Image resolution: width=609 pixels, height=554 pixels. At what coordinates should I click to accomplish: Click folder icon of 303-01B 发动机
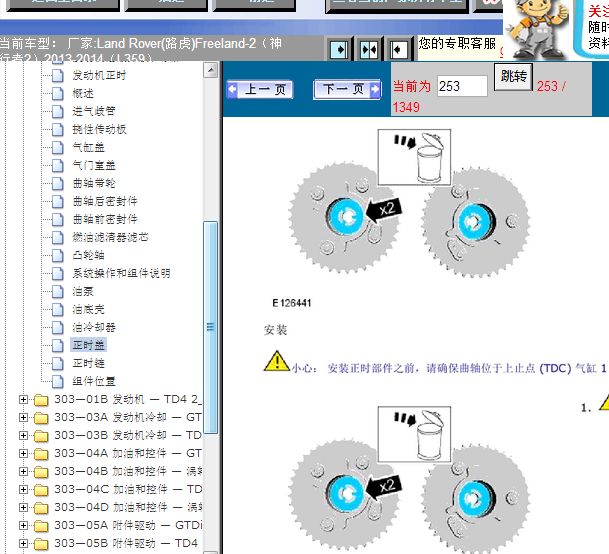(x=41, y=400)
